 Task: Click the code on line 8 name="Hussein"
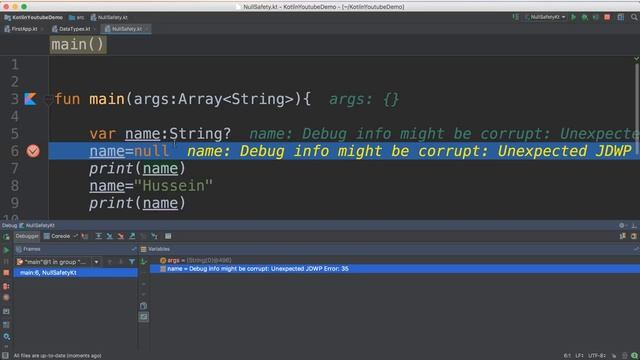(x=151, y=186)
